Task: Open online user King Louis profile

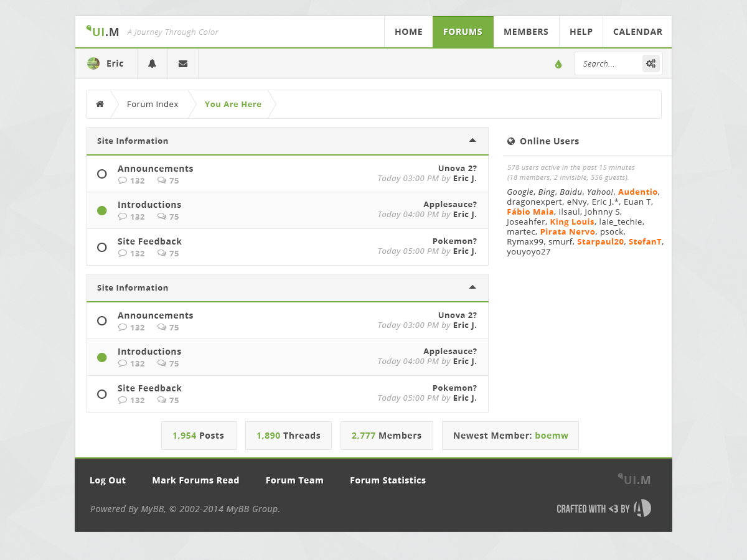Action: (x=572, y=222)
